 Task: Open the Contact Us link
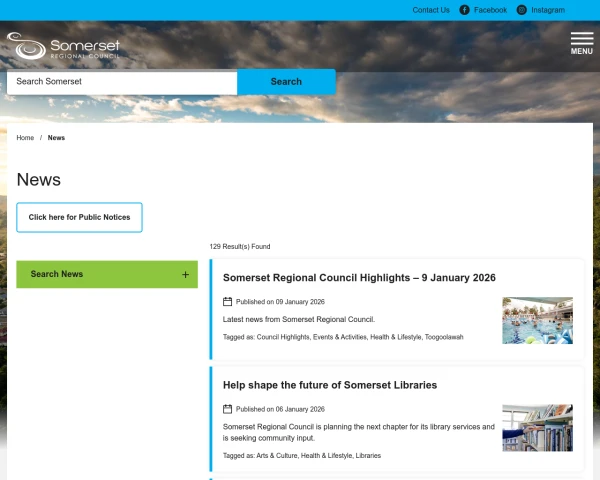pos(431,10)
